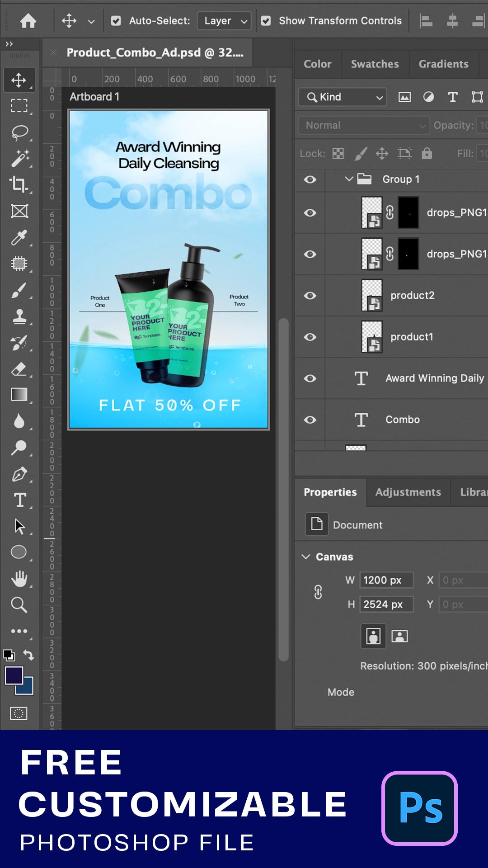Viewport: 488px width, 868px height.
Task: Select the Hand tool
Action: pos(19,579)
